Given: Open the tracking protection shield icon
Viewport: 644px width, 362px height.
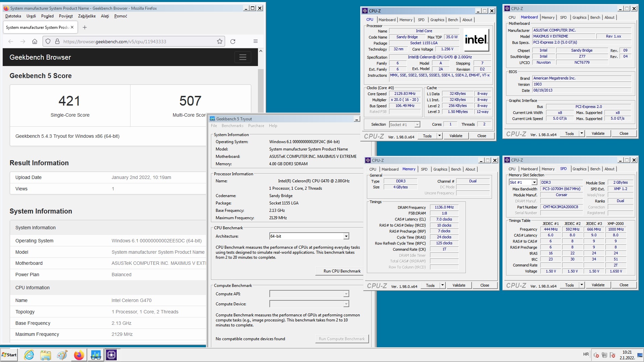Looking at the screenshot, I should point(48,41).
